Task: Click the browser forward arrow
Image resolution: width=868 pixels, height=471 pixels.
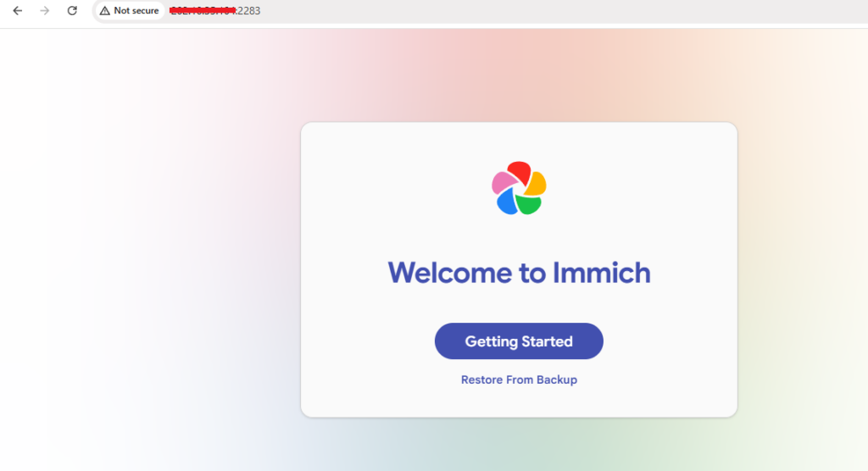Action: tap(45, 10)
